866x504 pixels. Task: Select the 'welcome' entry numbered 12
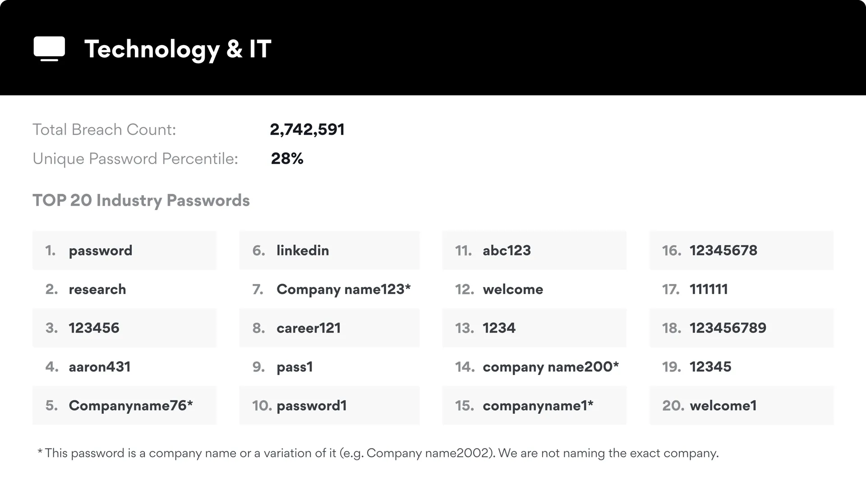point(513,289)
